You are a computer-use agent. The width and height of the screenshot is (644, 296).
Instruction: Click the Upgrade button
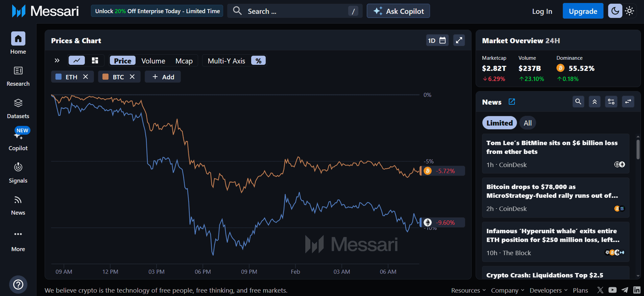tap(583, 11)
